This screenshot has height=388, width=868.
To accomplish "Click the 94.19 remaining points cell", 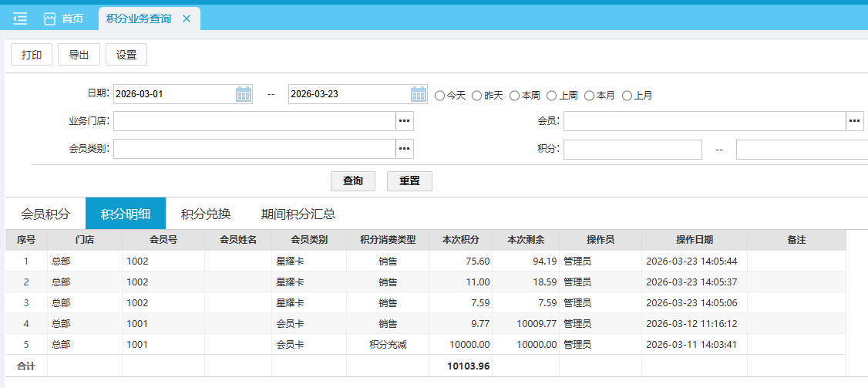I will pyautogui.click(x=526, y=261).
